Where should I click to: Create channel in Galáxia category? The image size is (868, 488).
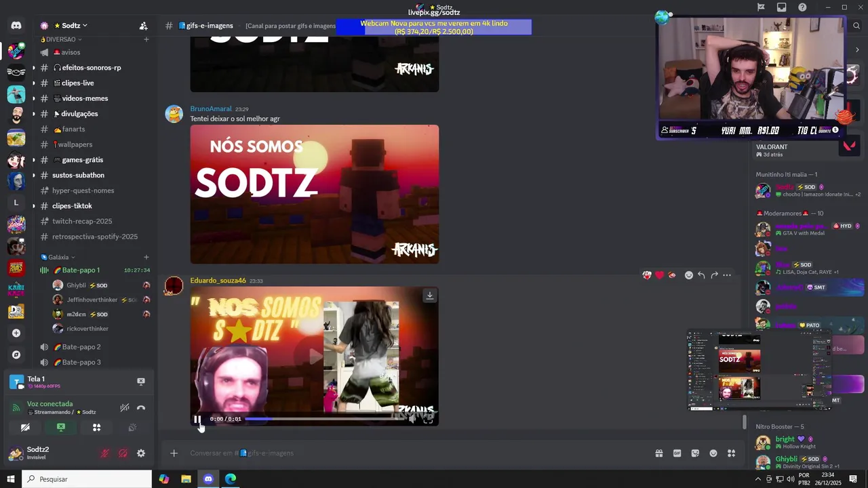146,257
